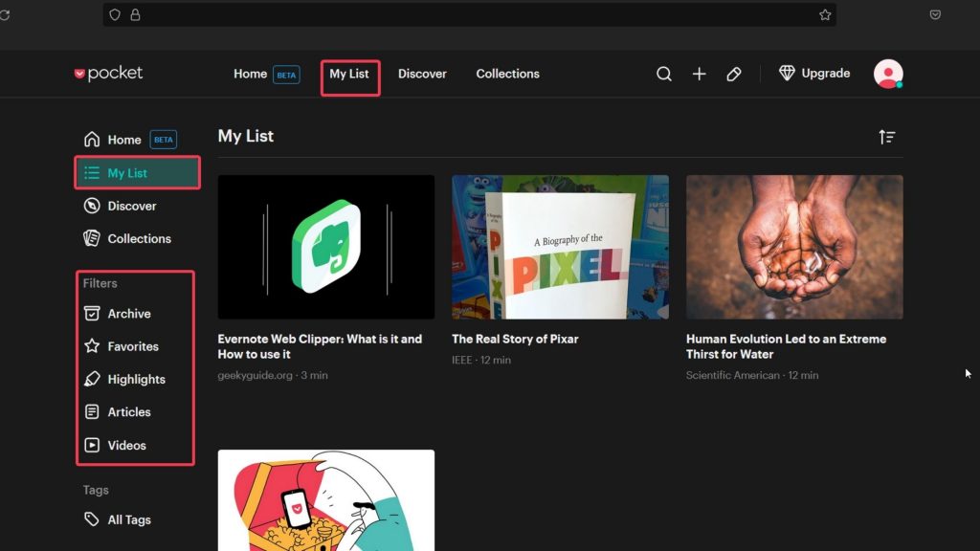Click the Evernote elephant thumbnail
Screen dimensions: 980x551
coord(326,247)
